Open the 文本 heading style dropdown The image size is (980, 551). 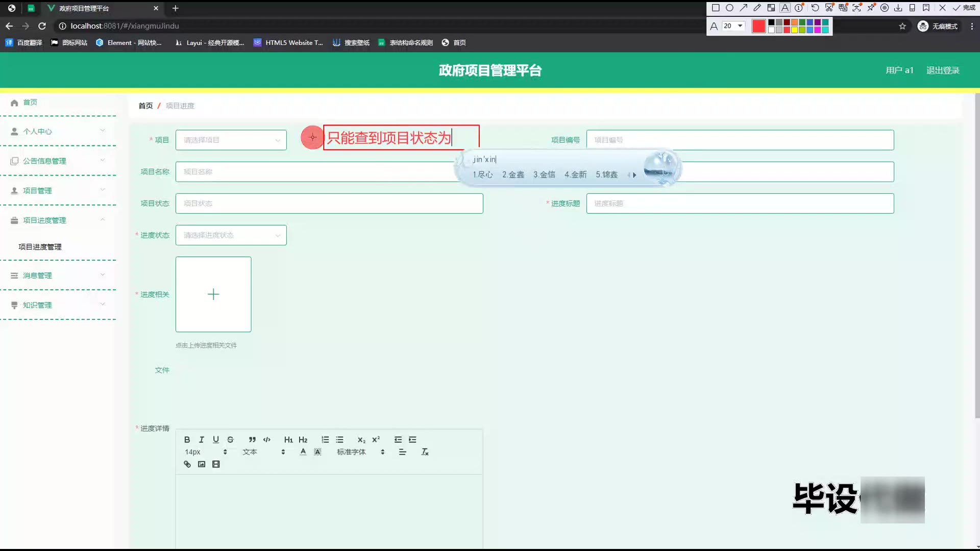tap(263, 452)
